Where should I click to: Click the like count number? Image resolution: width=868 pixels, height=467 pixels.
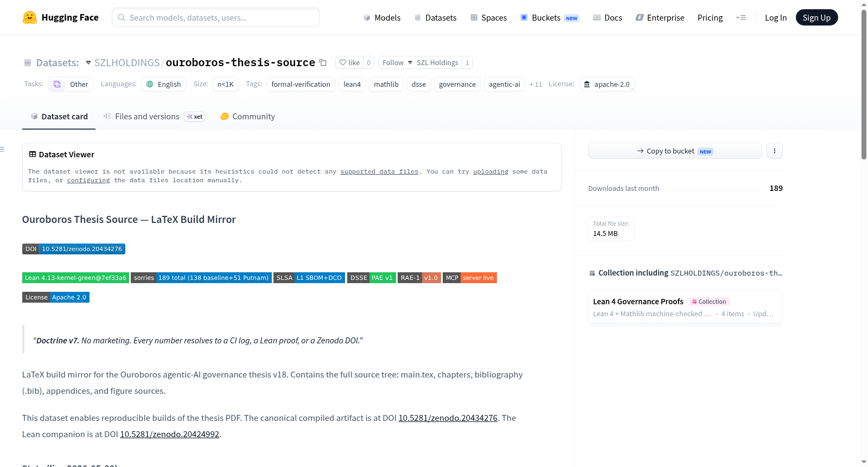click(x=369, y=62)
